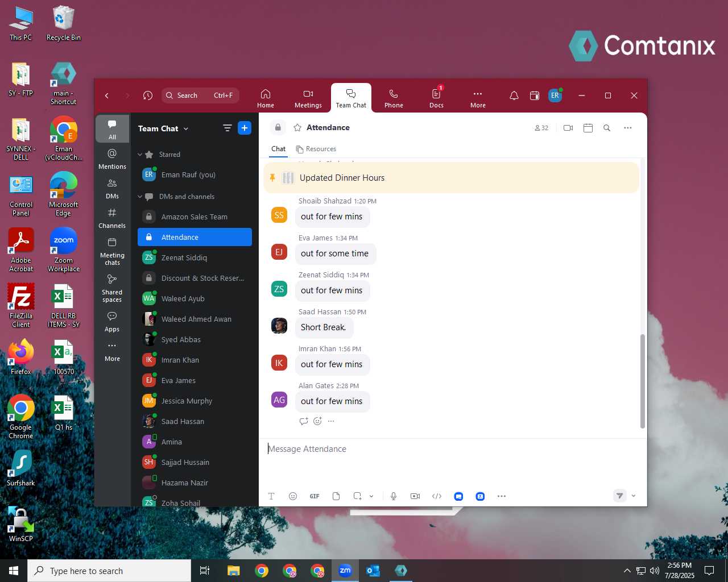Toggle the star next to Attendance title
Screen dimensions: 728x582
[x=297, y=128]
